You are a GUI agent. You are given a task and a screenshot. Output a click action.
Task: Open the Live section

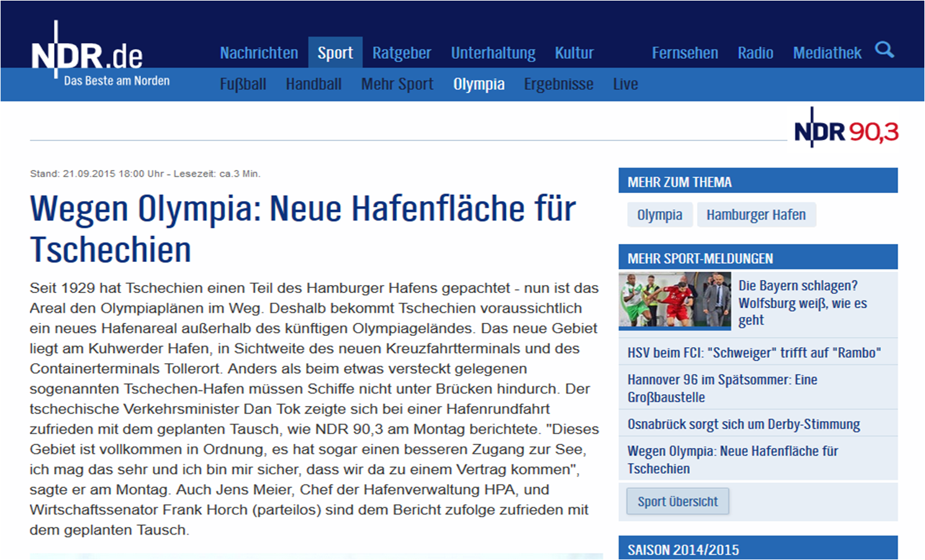click(626, 84)
